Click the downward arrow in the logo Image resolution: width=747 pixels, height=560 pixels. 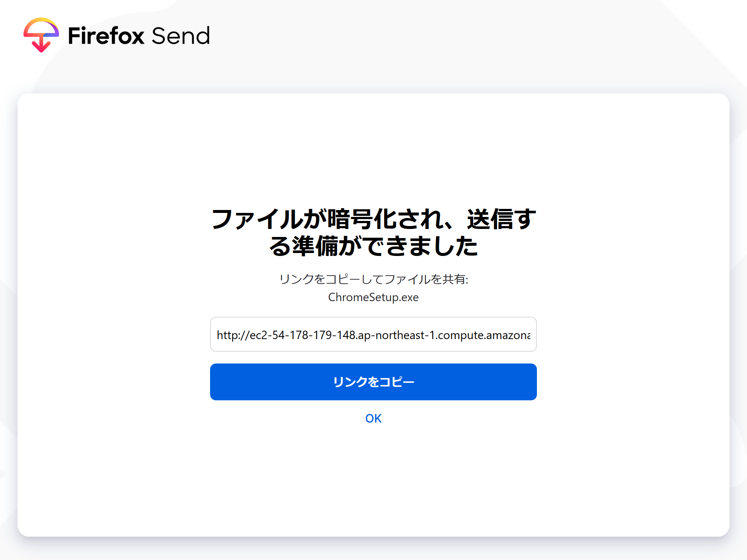click(41, 46)
